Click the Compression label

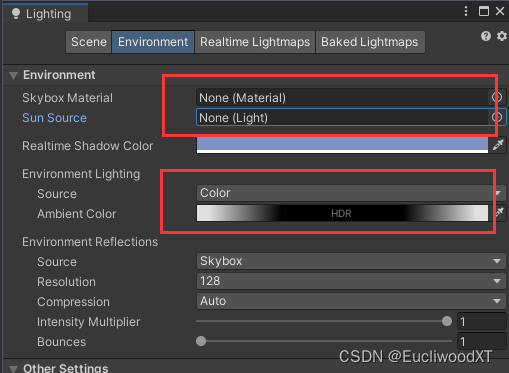pyautogui.click(x=73, y=302)
